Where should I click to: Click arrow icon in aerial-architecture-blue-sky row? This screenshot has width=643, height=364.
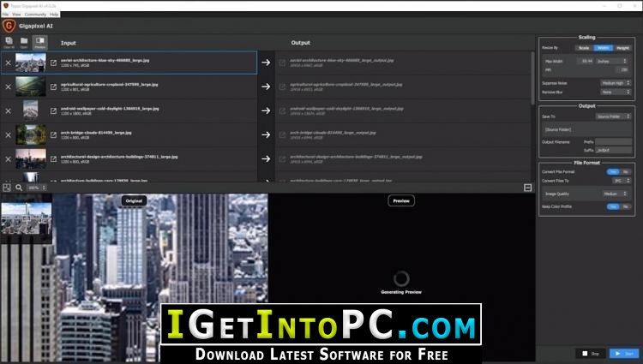tap(266, 63)
